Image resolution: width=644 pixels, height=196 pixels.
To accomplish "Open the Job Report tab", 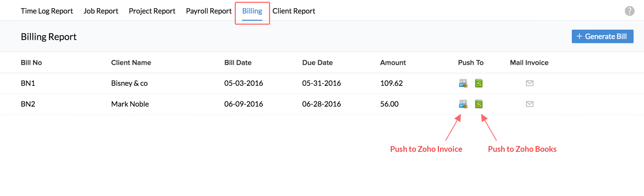I will point(101,11).
